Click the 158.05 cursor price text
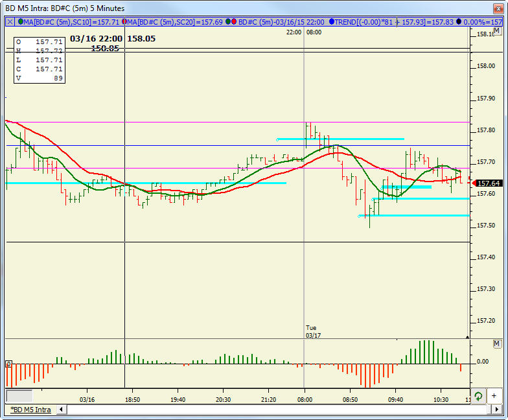 coord(141,39)
